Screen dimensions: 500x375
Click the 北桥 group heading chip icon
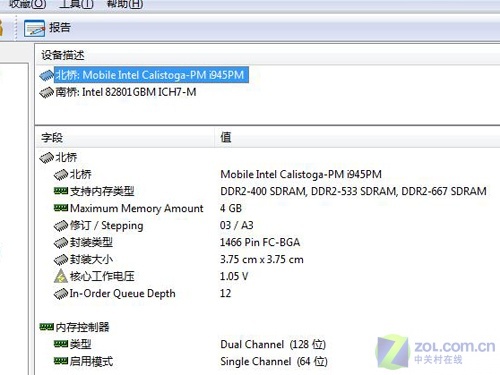click(x=46, y=157)
